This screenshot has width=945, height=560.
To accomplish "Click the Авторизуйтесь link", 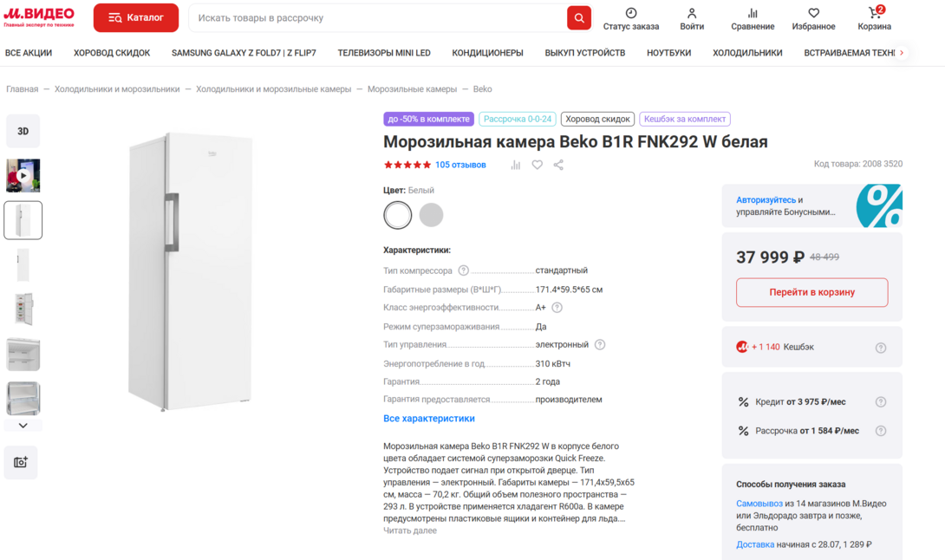I will [766, 200].
